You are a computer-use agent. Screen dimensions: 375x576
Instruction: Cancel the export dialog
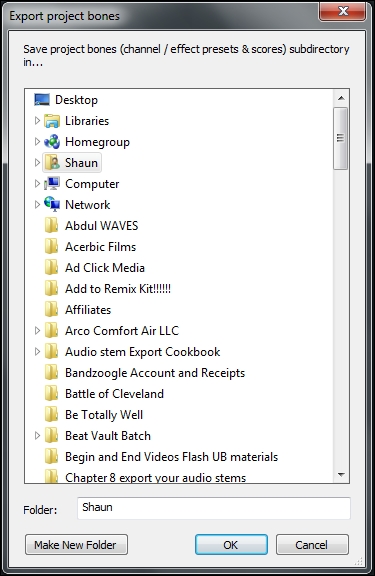pyautogui.click(x=312, y=544)
